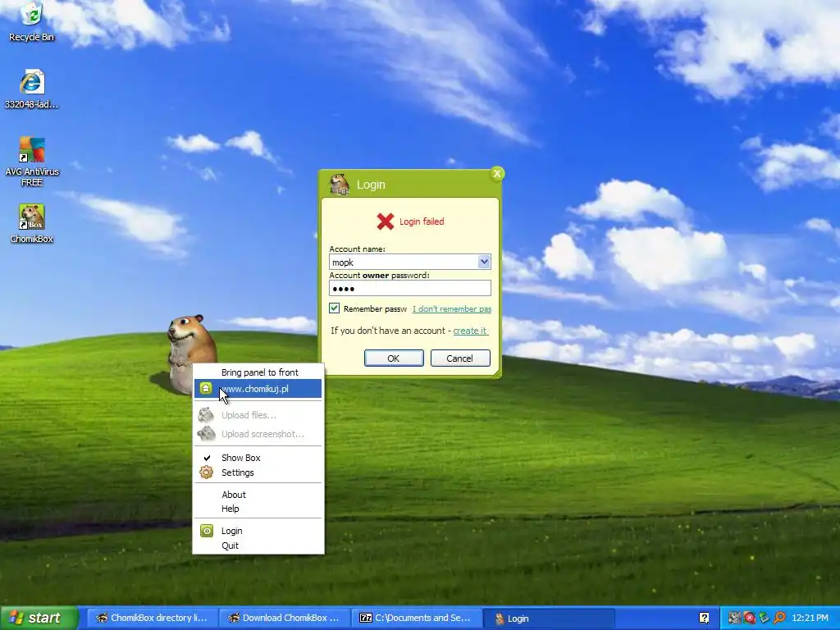Switch to ChomikBox directory li... taskbar button
840x630 pixels.
point(152,619)
